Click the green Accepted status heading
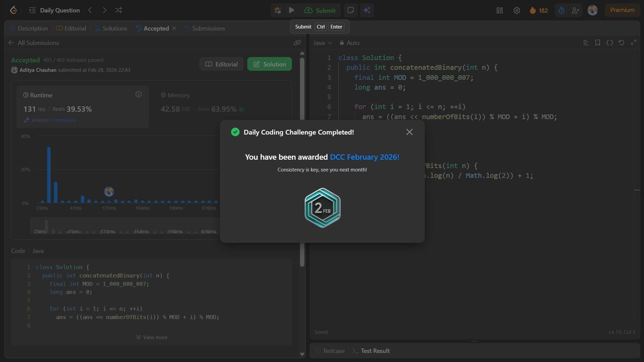This screenshot has width=644, height=362. click(x=25, y=60)
